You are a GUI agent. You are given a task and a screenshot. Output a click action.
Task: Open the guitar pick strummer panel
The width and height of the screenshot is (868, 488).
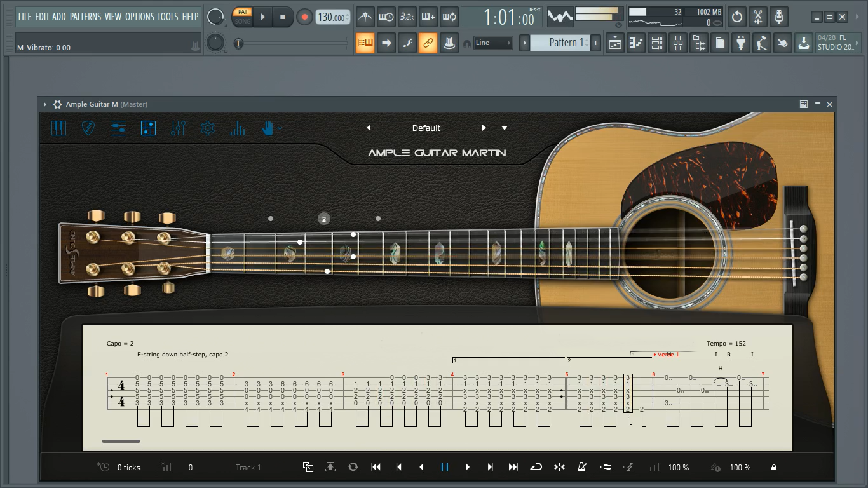pos(88,128)
